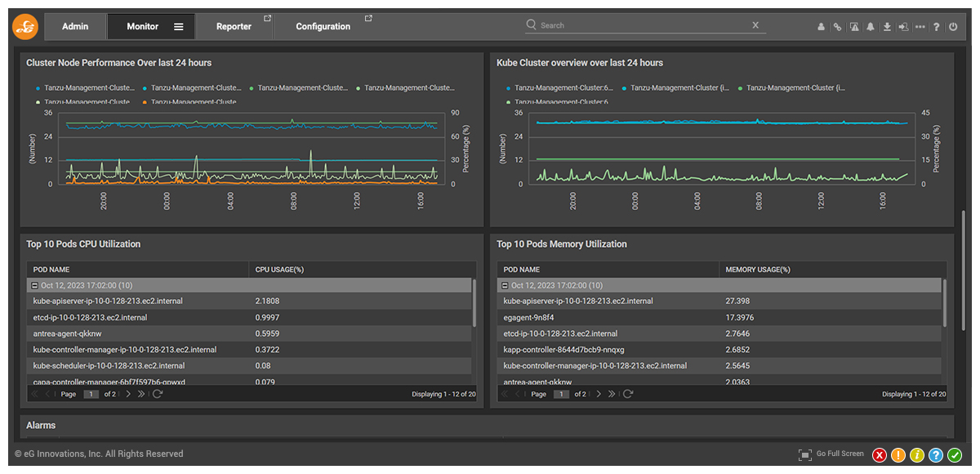Collapse Oct 12 group in Memory Utilization table

(505, 285)
